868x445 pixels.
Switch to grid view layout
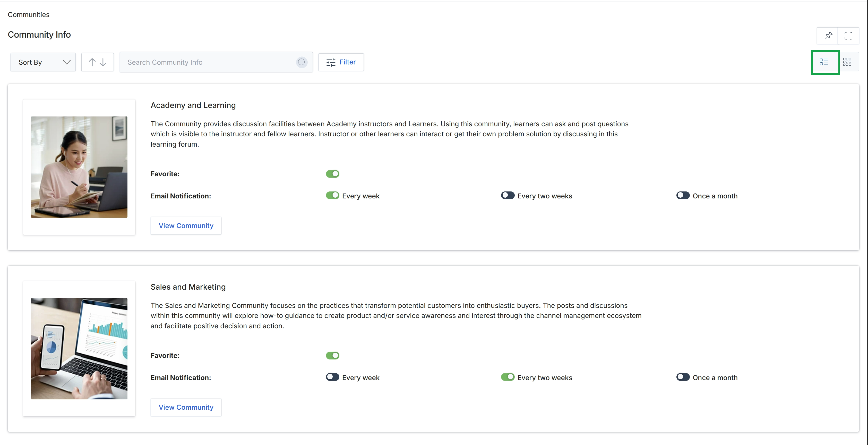click(847, 62)
